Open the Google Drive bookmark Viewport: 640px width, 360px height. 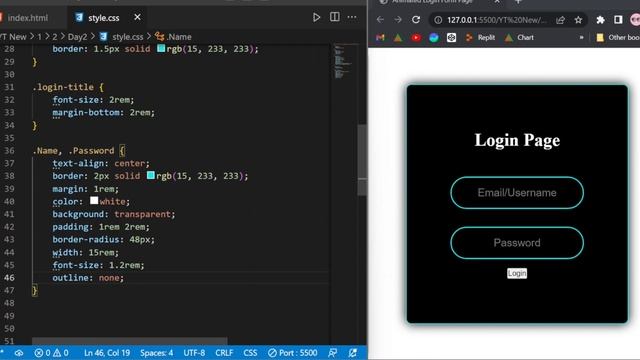398,38
